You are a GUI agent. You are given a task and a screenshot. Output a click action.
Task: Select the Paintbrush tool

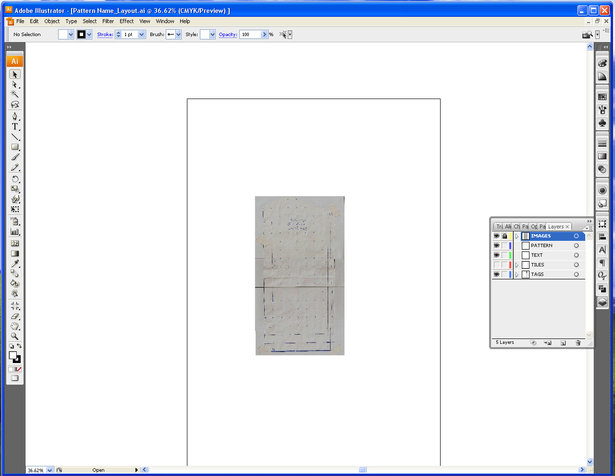point(15,157)
